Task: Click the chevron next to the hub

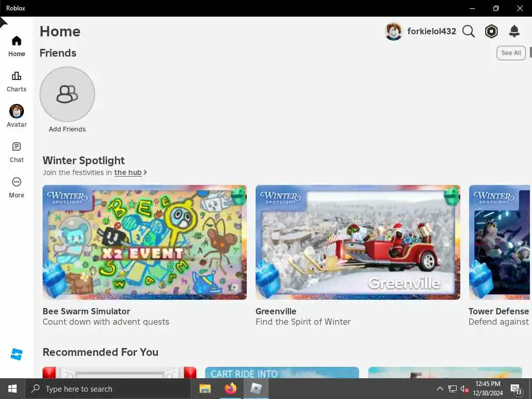Action: click(x=145, y=172)
